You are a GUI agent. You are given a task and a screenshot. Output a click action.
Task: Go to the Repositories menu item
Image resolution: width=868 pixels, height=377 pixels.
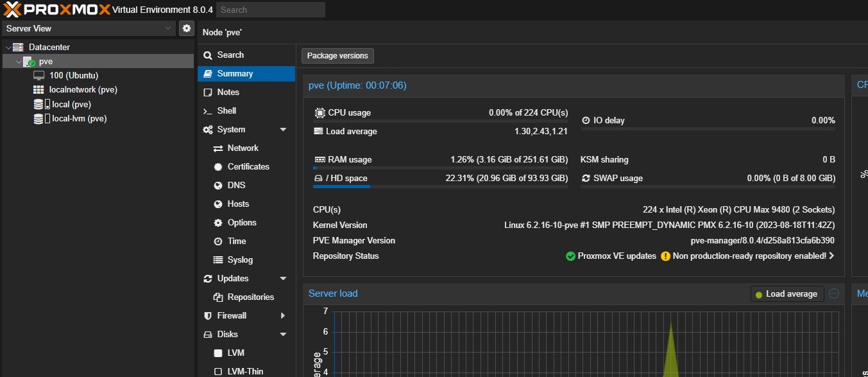250,297
